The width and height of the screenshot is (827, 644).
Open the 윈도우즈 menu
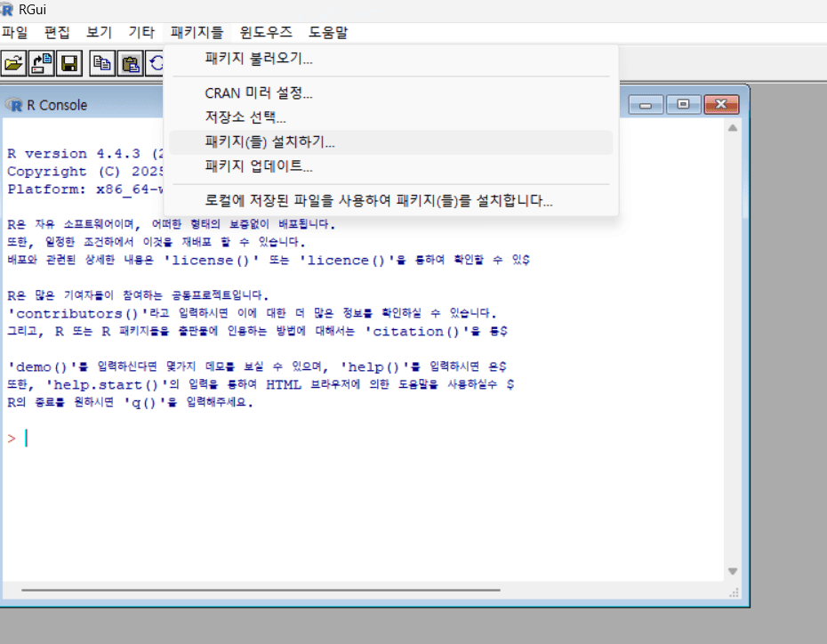coord(266,32)
